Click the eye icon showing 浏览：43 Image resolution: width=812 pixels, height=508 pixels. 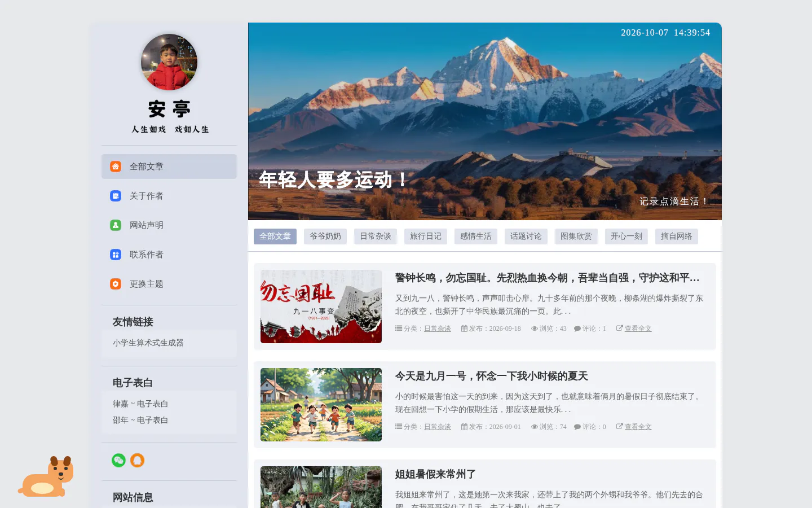[x=535, y=329]
